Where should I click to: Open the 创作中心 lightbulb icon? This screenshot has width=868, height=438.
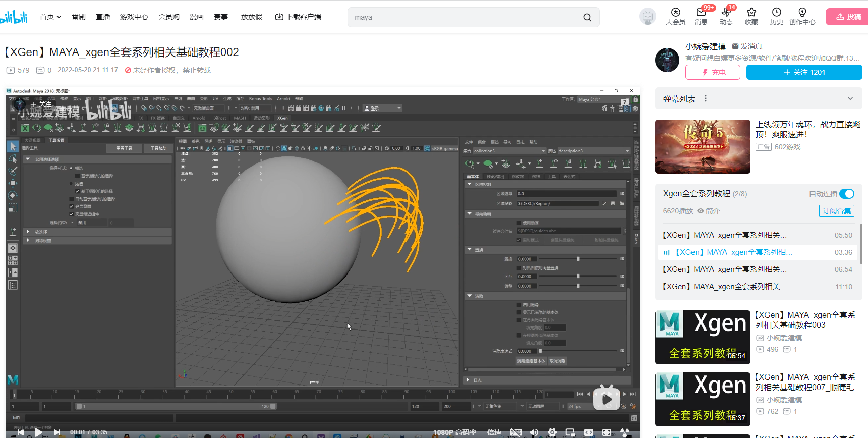pos(802,16)
